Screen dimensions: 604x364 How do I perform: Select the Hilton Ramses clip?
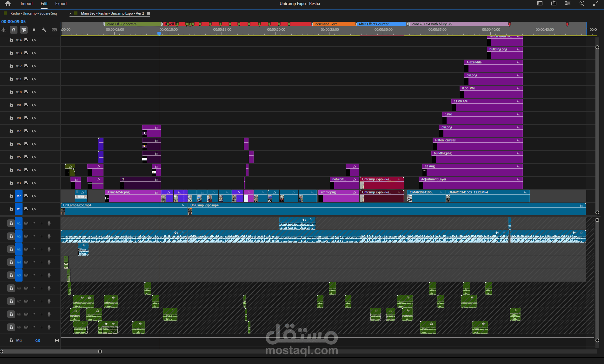pyautogui.click(x=477, y=144)
